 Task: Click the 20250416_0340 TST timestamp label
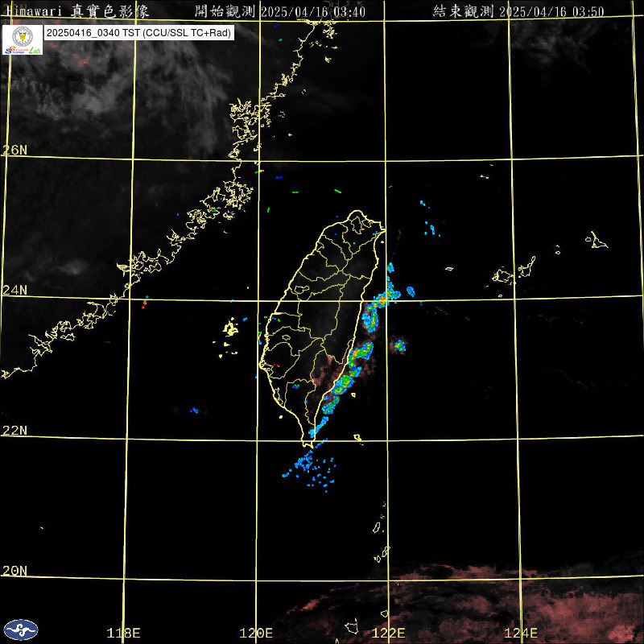pyautogui.click(x=138, y=33)
